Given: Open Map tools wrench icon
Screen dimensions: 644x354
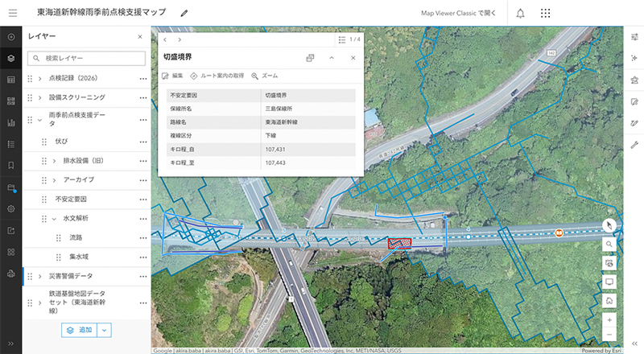Looking at the screenshot, I should 634,144.
